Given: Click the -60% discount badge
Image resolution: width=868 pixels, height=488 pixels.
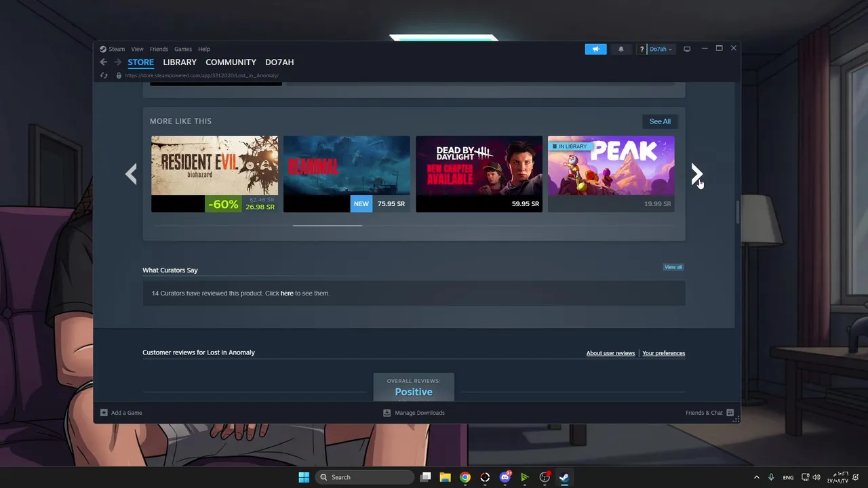Looking at the screenshot, I should [223, 204].
